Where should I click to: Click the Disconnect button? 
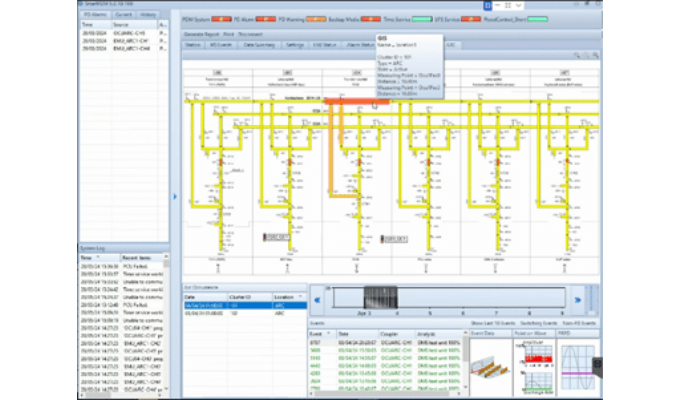tap(249, 34)
